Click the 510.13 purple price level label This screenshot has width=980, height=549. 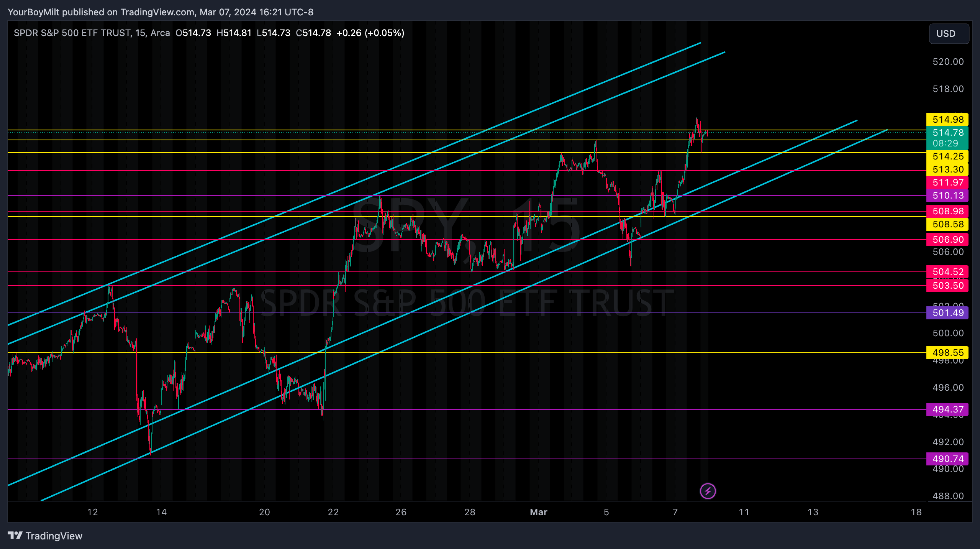(947, 196)
